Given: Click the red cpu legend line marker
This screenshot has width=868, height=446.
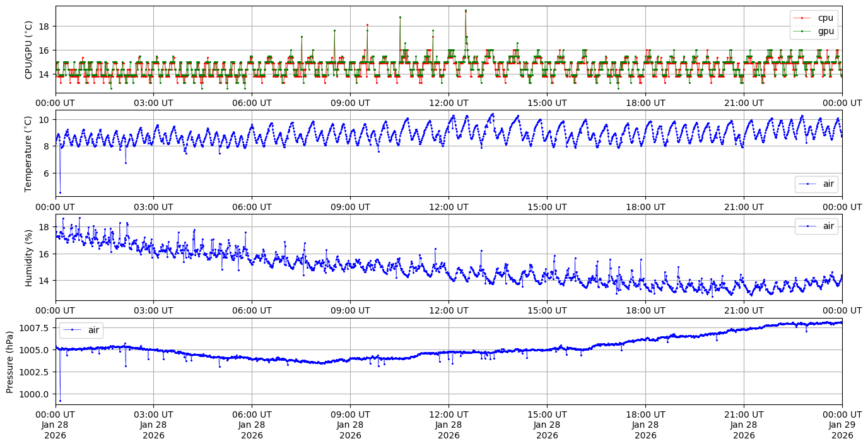Looking at the screenshot, I should coord(802,18).
